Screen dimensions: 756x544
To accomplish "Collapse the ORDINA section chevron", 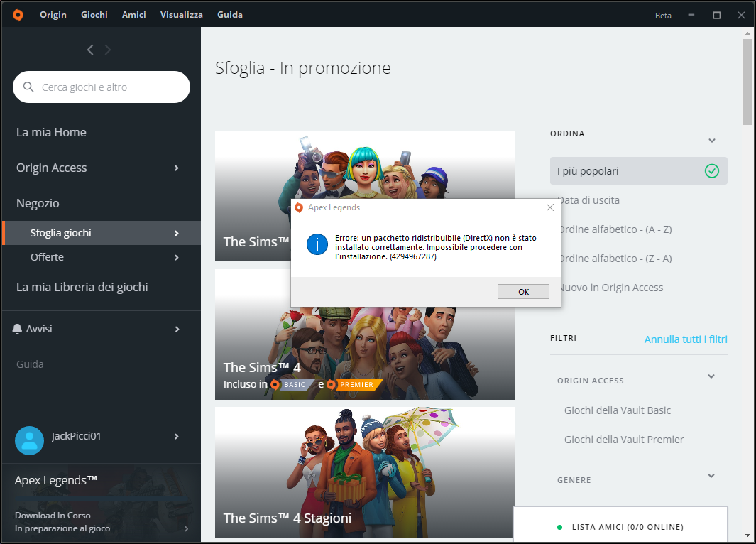I will [712, 141].
